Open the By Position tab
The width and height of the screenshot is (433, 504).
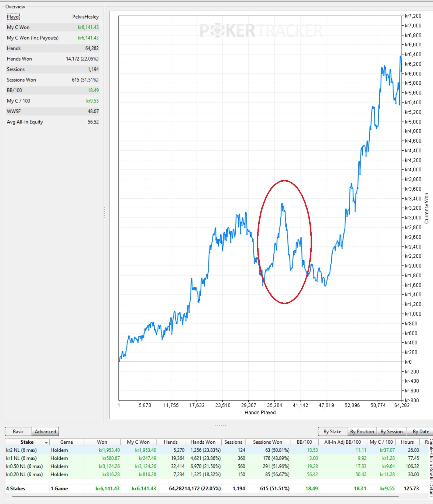pos(362,431)
